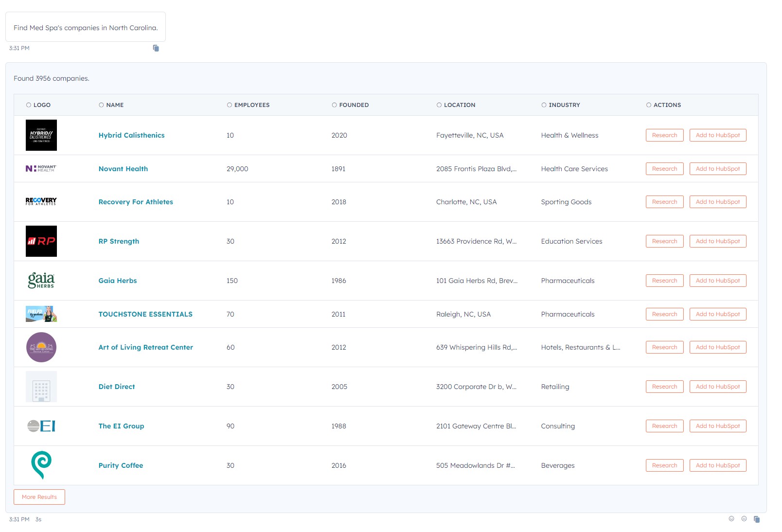This screenshot has width=782, height=532.
Task: Open The EI Group link
Action: click(122, 426)
